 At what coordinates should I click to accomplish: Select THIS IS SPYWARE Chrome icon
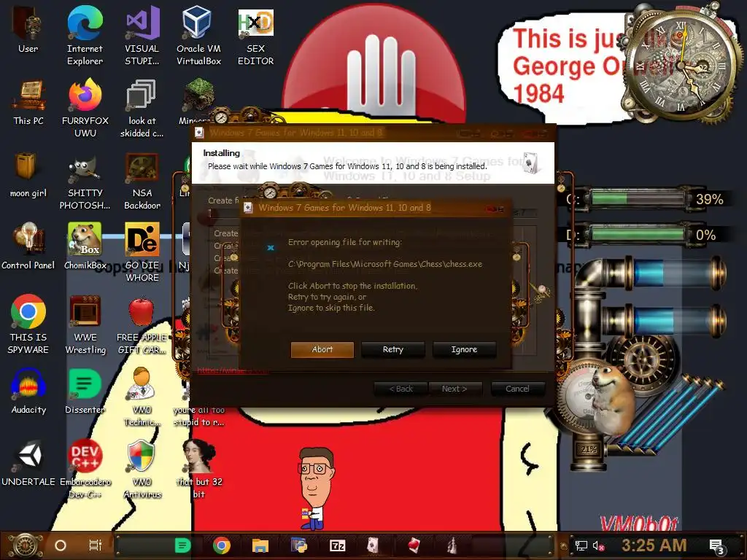pos(28,324)
